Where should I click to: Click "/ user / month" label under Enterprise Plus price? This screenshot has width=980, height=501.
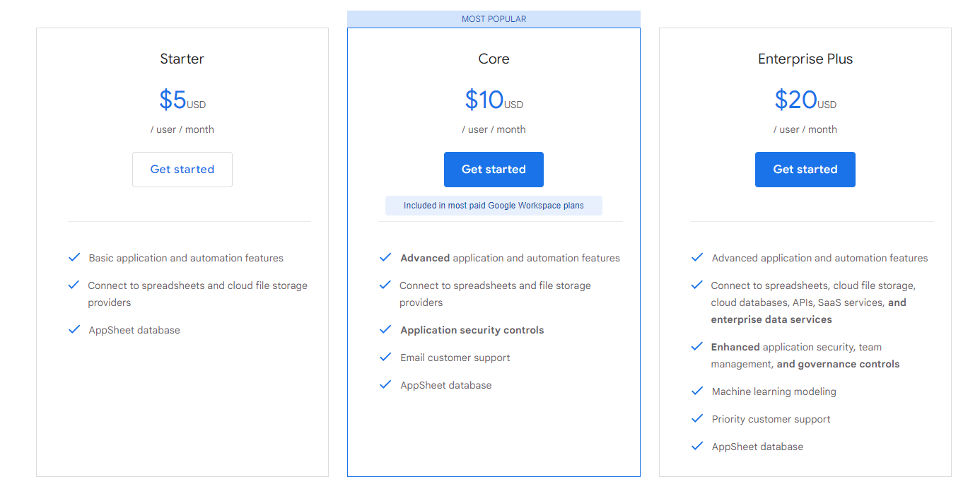(x=805, y=129)
